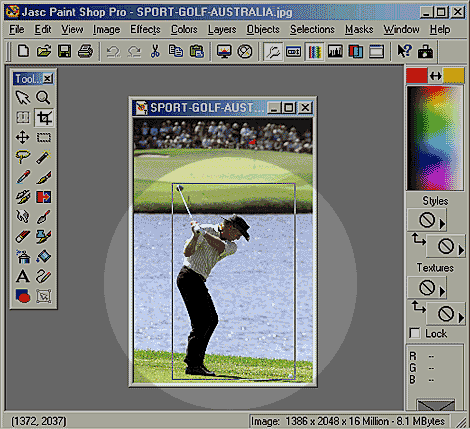The image size is (470, 429).
Task: Select the Text tool
Action: click(x=23, y=276)
